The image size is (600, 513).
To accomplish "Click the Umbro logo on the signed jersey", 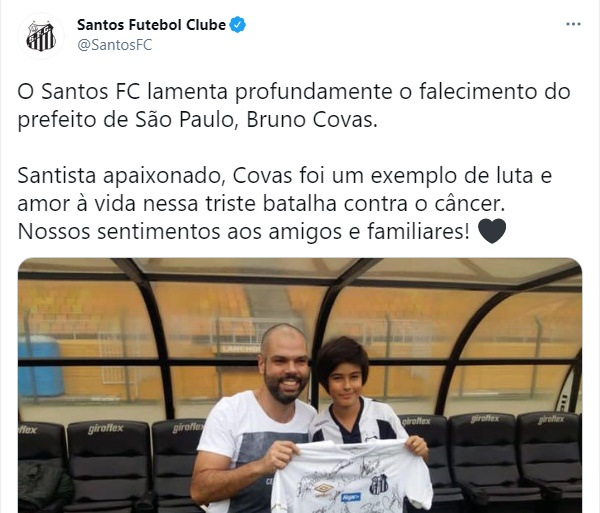I will click(x=324, y=489).
